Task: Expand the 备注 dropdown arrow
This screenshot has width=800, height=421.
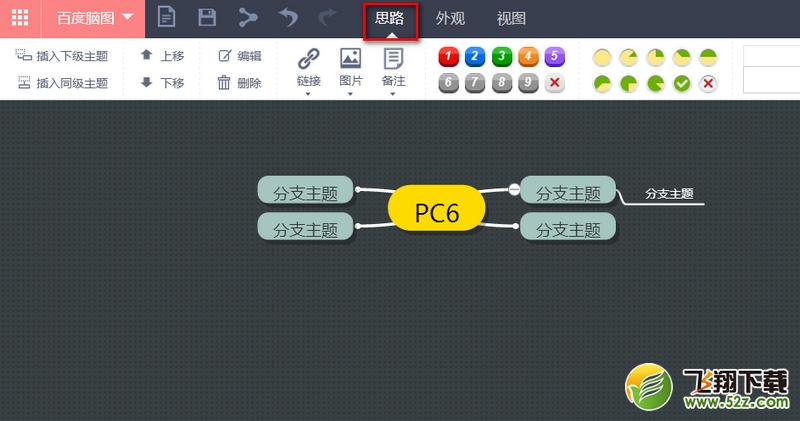Action: click(393, 94)
